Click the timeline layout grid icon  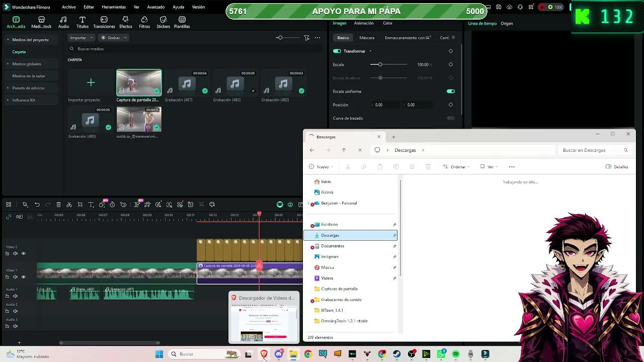tap(9, 205)
